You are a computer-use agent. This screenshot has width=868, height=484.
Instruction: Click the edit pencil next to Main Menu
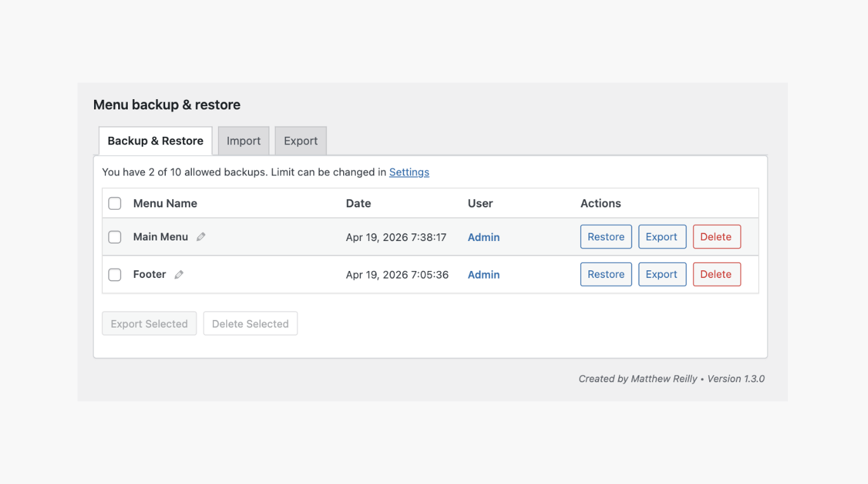coord(201,237)
